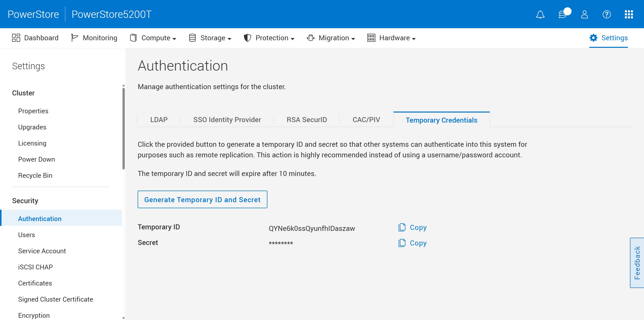Expand the Compute dropdown arrow
Screen dimensions: 644x320
pos(174,39)
